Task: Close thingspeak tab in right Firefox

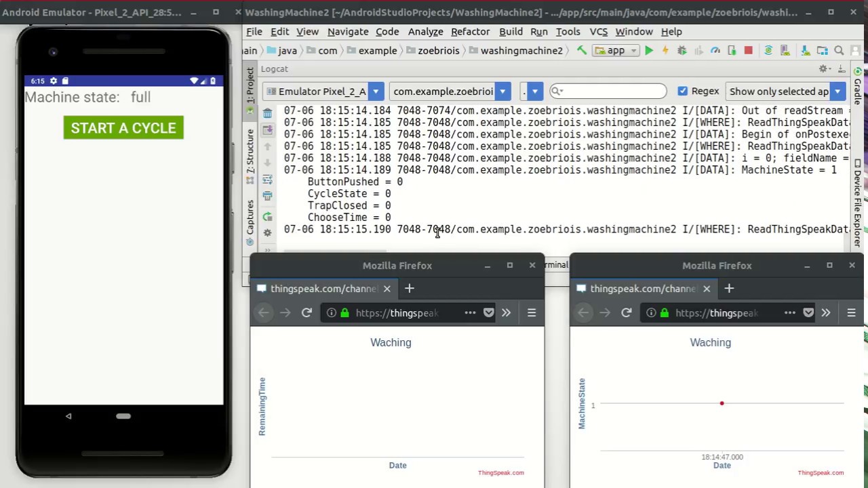Action: coord(707,289)
